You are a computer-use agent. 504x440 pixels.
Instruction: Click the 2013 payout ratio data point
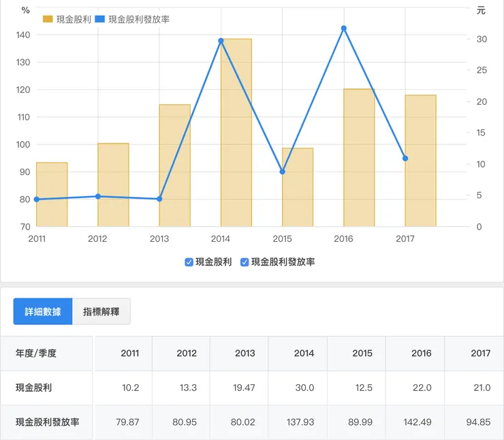pos(159,199)
